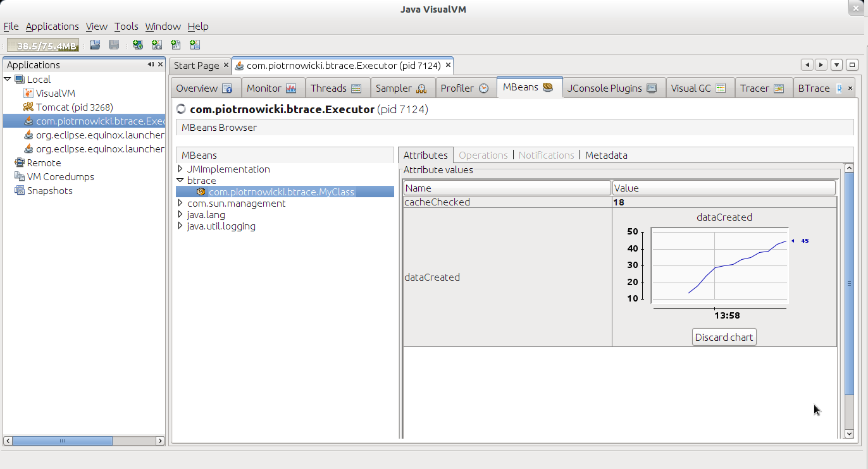Click the Name column header
Viewport: 868px width, 469px height.
click(507, 188)
